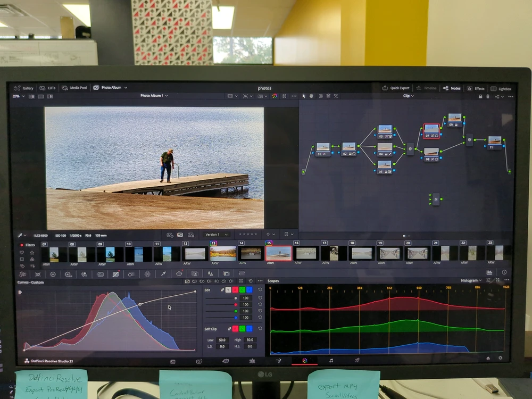
Task: Toggle the blue Soft Clip channel
Action: (x=250, y=329)
